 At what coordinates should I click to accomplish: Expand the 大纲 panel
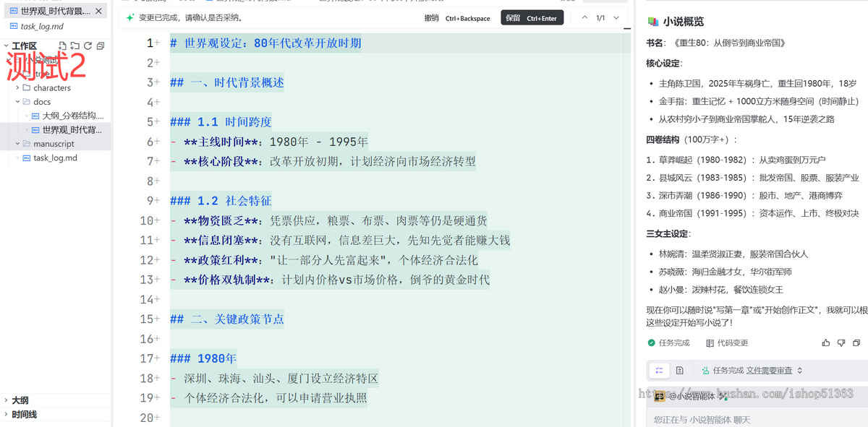[20, 400]
